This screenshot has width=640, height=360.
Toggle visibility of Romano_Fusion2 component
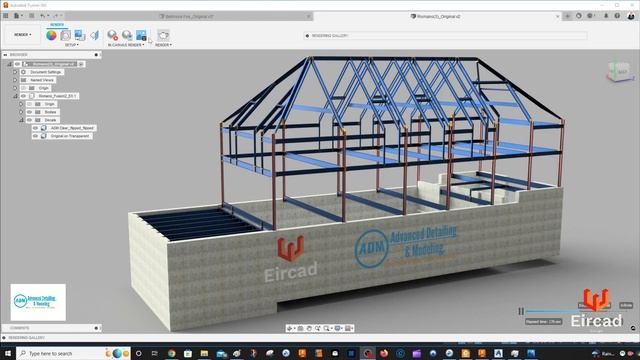(23, 96)
